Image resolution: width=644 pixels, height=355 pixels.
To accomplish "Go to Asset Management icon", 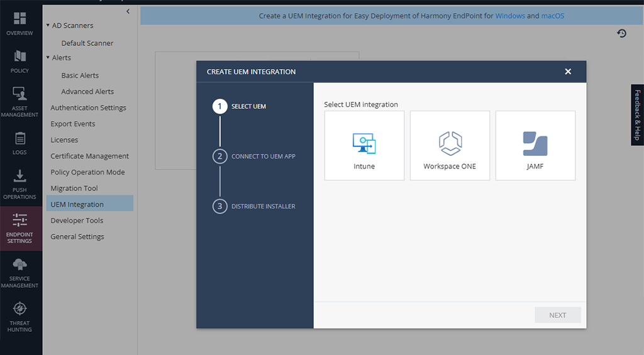I will 19,94.
